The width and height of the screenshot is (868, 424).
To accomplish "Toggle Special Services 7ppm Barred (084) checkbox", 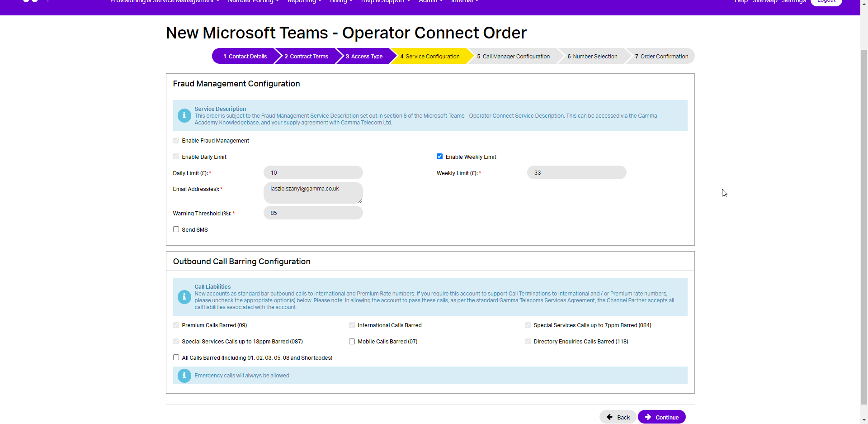I will 528,325.
